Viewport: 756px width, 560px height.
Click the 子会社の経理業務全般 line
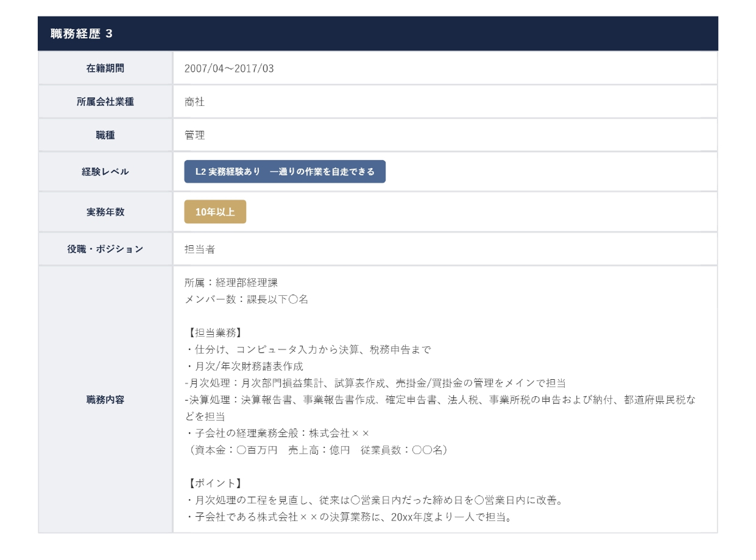277,433
